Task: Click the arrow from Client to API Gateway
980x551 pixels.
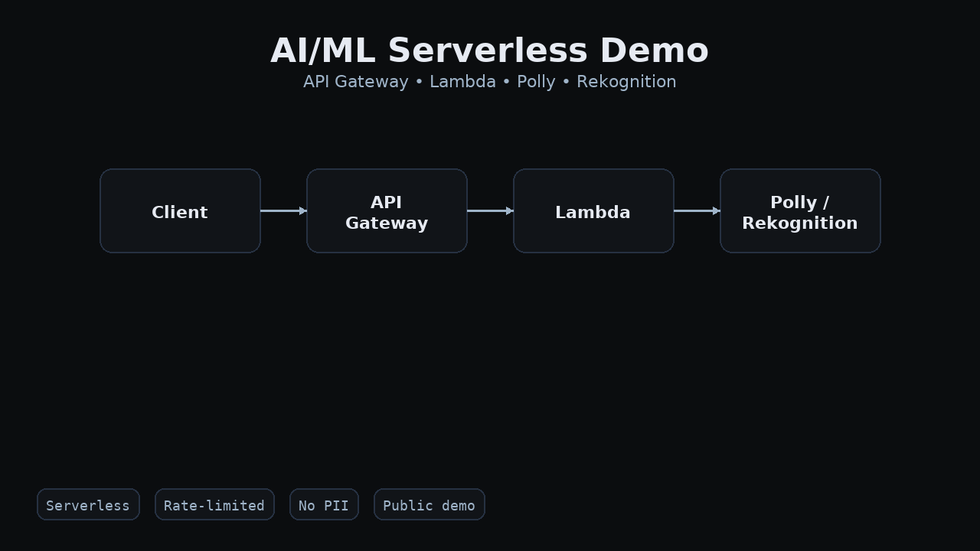Action: (283, 210)
